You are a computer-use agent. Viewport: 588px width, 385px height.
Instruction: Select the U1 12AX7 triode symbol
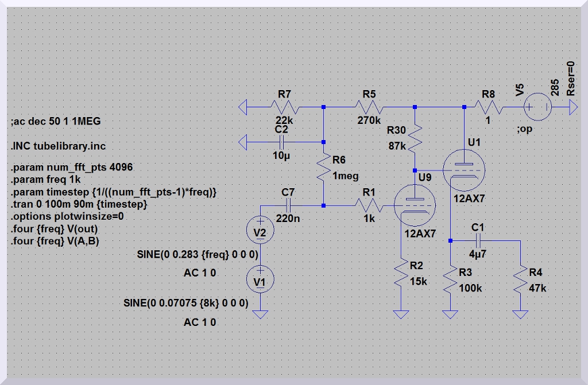(x=464, y=170)
